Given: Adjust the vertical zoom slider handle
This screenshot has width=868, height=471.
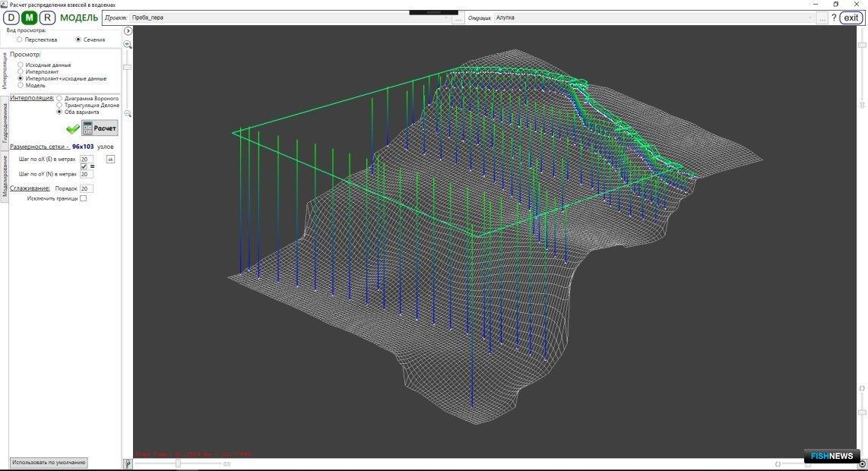Looking at the screenshot, I should (128, 67).
